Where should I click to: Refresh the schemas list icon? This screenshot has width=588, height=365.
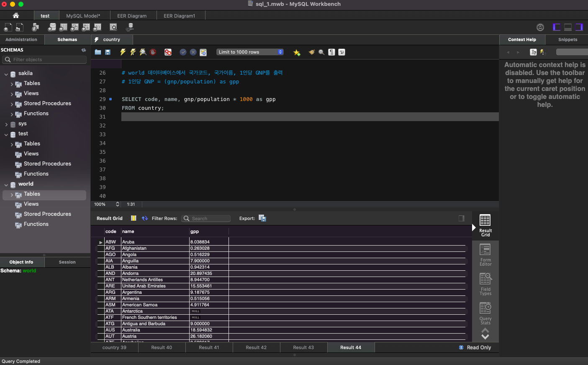84,50
